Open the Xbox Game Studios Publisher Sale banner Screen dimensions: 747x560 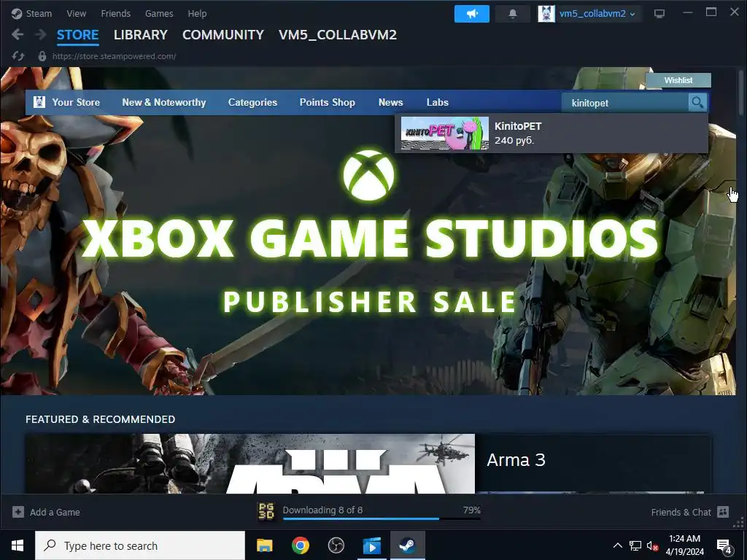click(x=368, y=231)
